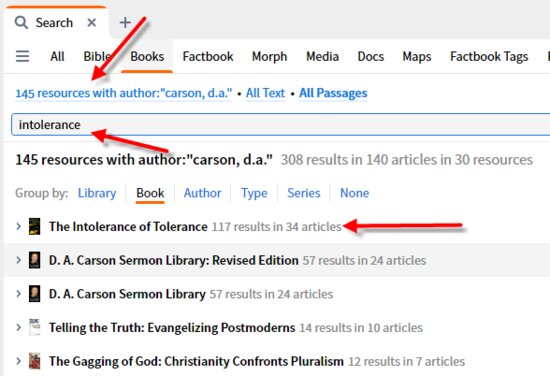Click the All Passages link
Screen dimensions: 550x376
tap(333, 93)
